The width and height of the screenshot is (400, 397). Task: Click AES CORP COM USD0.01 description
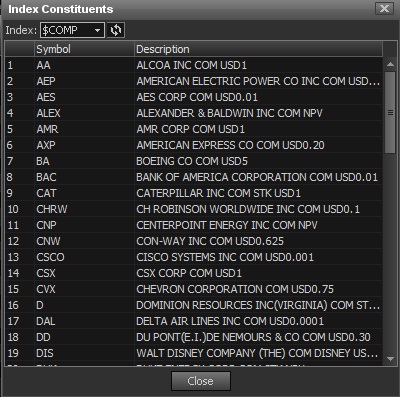point(197,97)
